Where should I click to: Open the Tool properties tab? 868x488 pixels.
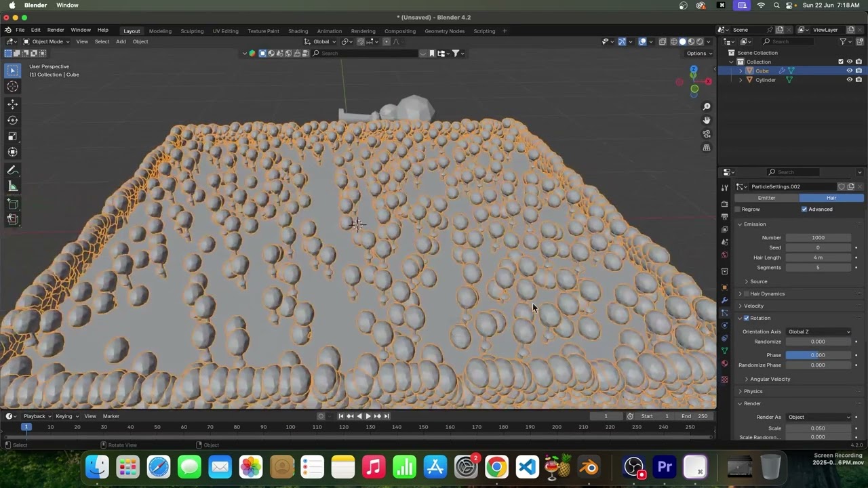click(724, 188)
